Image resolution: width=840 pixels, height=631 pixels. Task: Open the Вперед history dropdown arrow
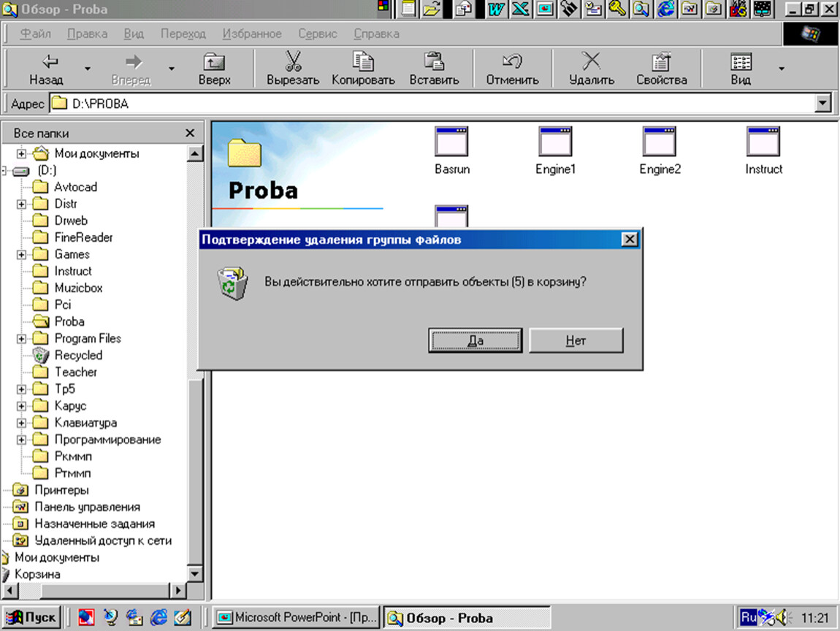(x=172, y=69)
